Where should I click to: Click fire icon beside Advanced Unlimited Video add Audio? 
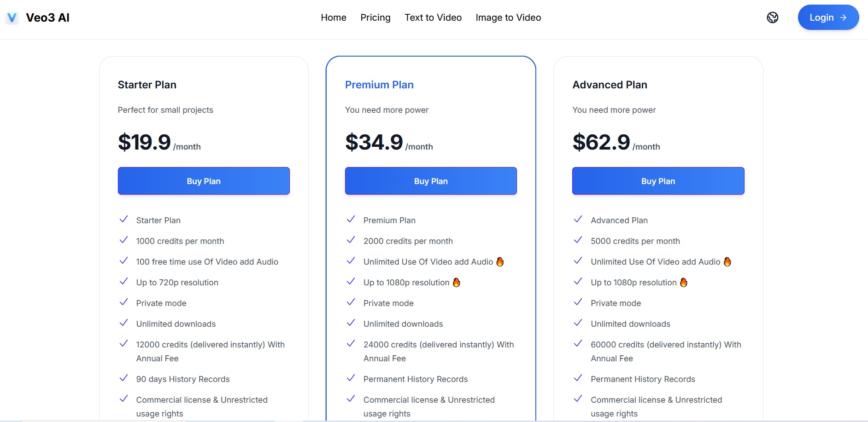coord(727,261)
